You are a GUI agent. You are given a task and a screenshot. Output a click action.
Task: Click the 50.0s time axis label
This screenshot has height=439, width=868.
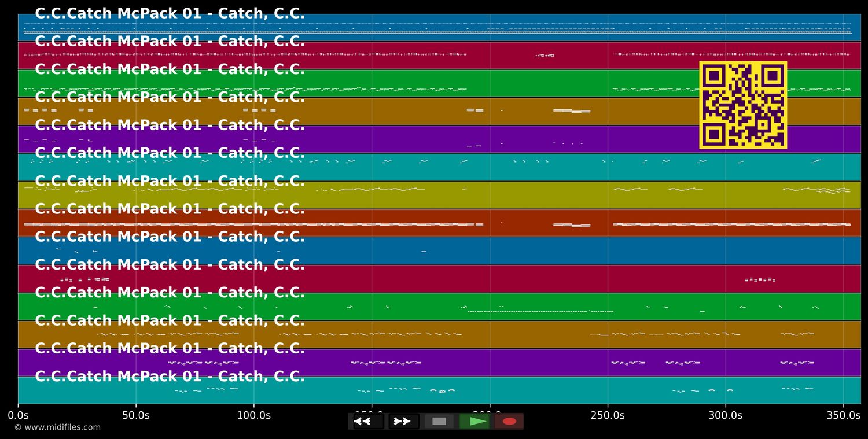136,415
